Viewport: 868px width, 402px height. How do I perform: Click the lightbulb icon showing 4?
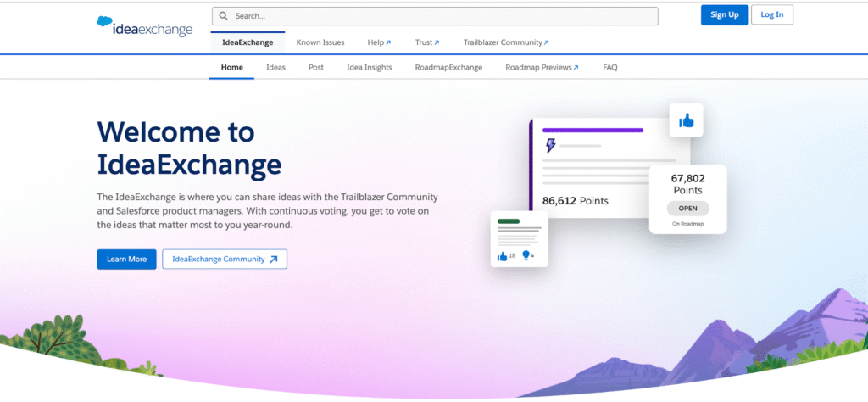[x=526, y=255]
